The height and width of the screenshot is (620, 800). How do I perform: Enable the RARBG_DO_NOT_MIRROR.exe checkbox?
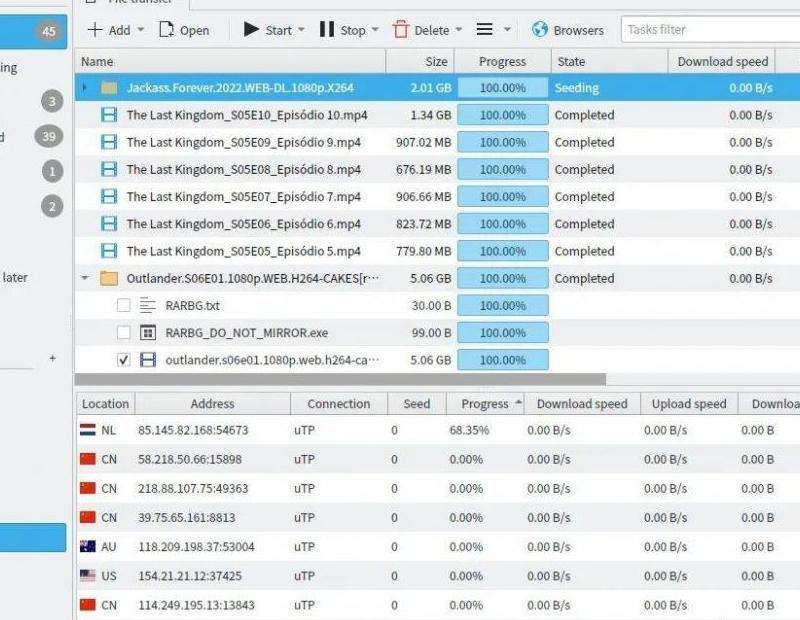124,333
